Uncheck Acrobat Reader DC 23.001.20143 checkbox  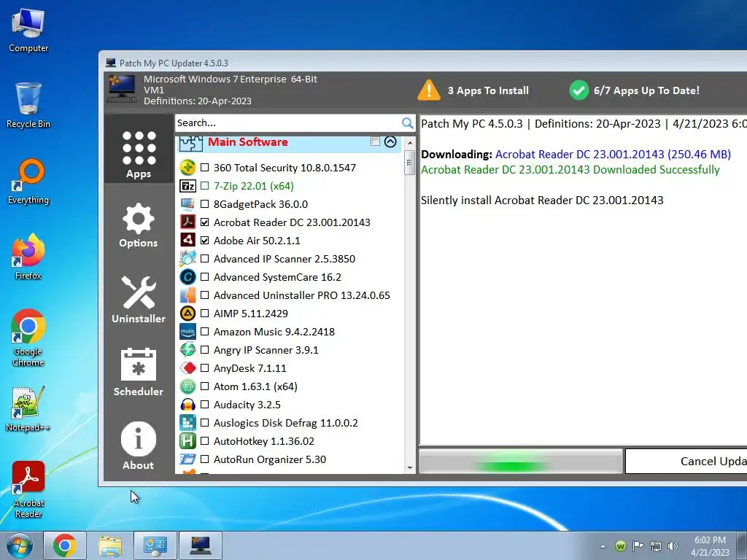[205, 222]
